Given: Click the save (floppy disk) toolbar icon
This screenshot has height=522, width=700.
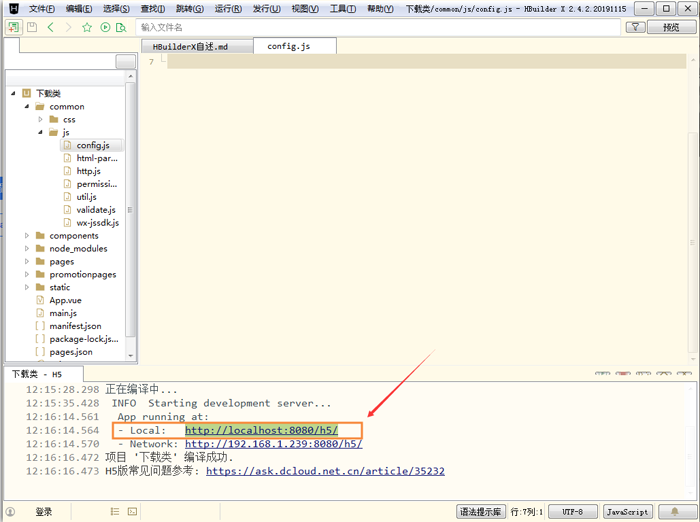Looking at the screenshot, I should coord(32,27).
